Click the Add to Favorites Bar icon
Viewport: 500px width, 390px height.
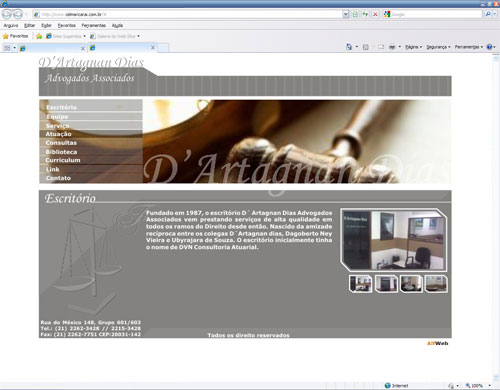(39, 36)
